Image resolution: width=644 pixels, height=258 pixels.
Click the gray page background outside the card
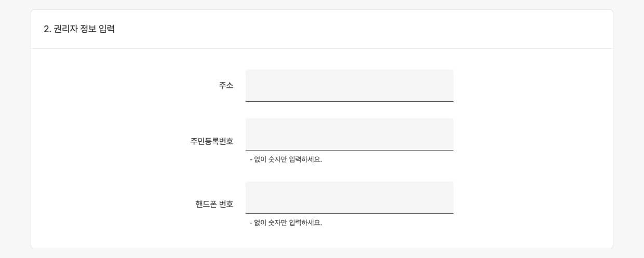(15, 130)
